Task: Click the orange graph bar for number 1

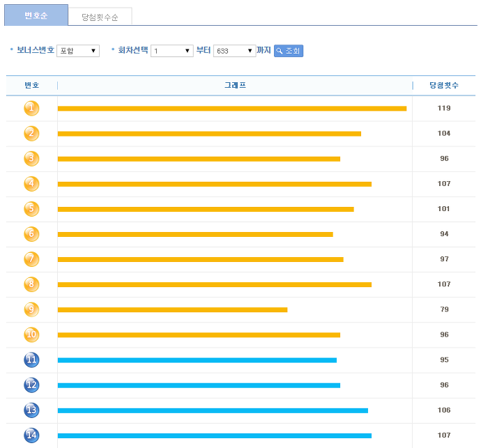Action: [x=232, y=109]
